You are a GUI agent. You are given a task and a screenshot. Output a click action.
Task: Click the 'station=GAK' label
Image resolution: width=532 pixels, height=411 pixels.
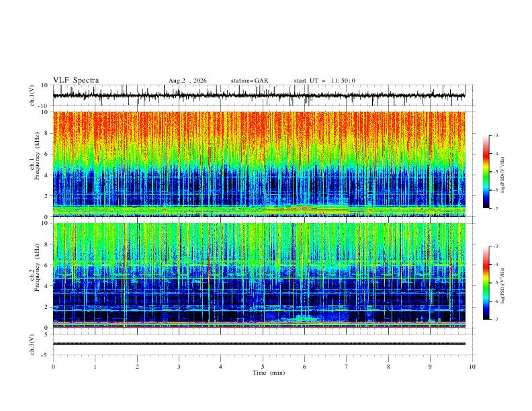[249, 81]
